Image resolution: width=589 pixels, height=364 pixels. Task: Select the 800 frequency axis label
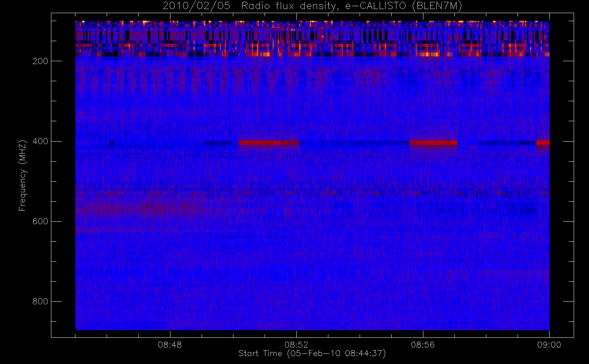tap(40, 301)
